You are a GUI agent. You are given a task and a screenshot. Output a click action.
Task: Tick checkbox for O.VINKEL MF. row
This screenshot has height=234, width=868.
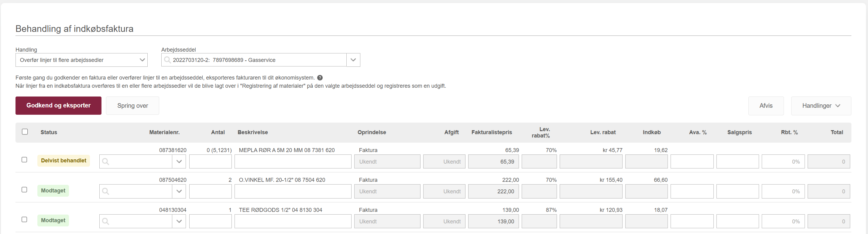24,190
